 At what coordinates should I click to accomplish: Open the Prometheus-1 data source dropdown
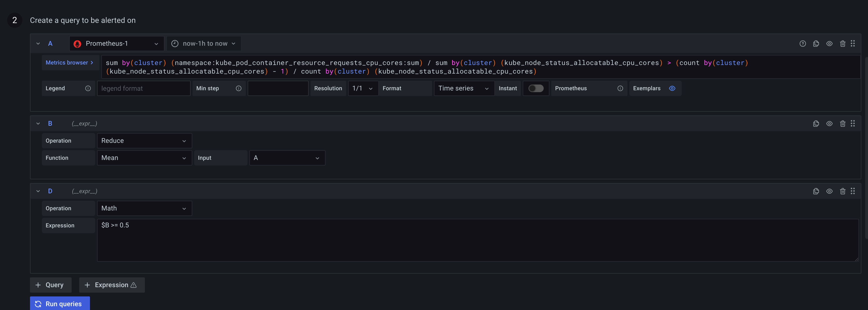[117, 44]
